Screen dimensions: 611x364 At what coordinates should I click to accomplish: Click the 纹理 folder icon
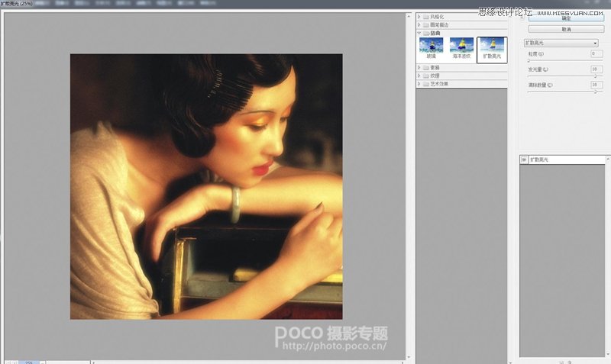426,76
